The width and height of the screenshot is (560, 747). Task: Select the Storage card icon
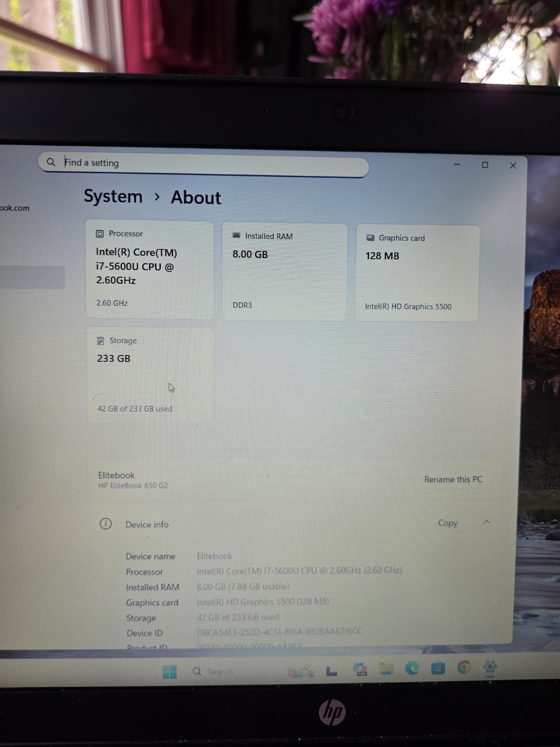pos(100,341)
